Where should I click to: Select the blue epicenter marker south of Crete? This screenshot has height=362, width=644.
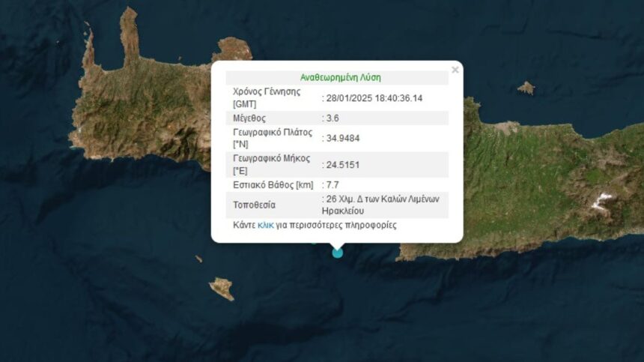coord(337,253)
